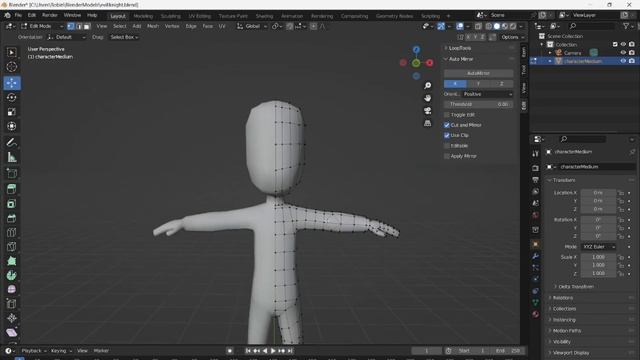Switch to the Modeling workspace tab
Screen dimensions: 640x360
[143, 16]
